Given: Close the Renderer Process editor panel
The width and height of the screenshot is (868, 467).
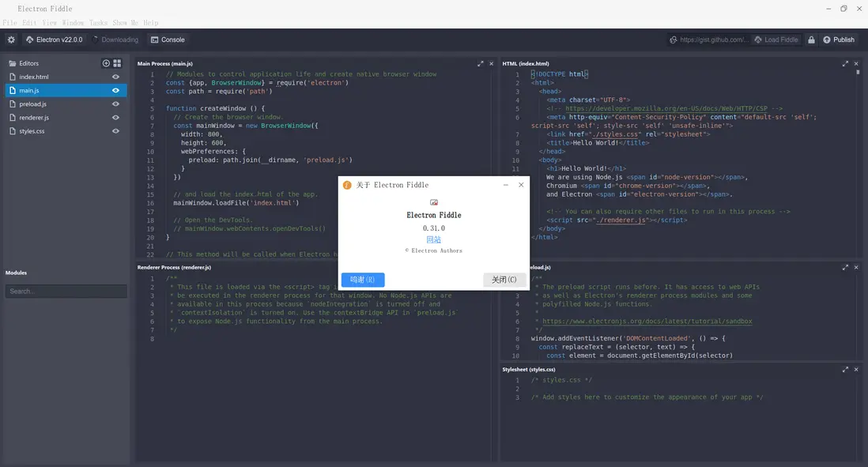Looking at the screenshot, I should coord(491,267).
